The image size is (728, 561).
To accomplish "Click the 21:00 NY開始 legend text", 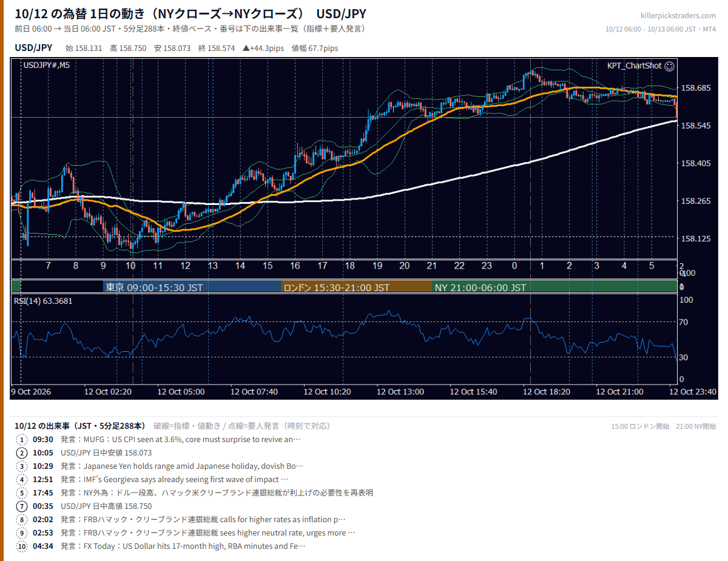I will [x=696, y=426].
